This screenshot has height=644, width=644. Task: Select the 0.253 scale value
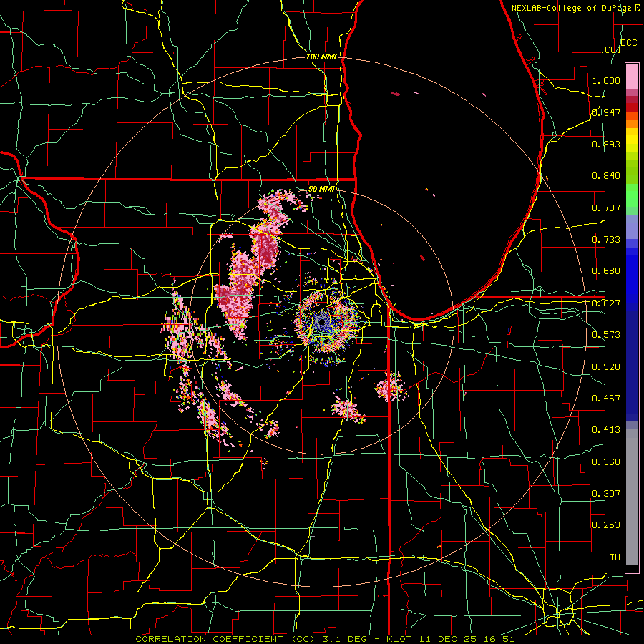tap(606, 525)
